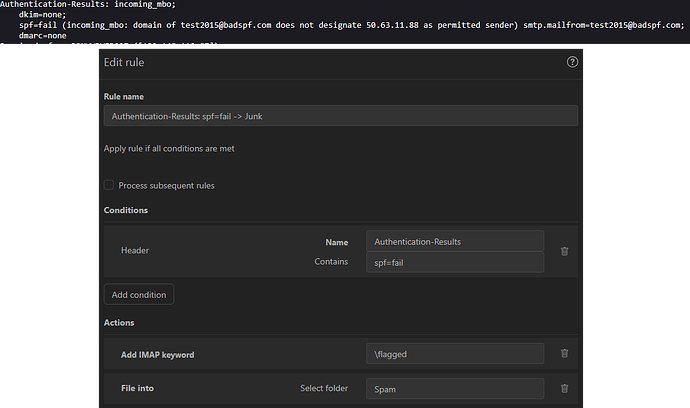Remove the Add IMAP keyword action
690x408 pixels.
coord(564,353)
